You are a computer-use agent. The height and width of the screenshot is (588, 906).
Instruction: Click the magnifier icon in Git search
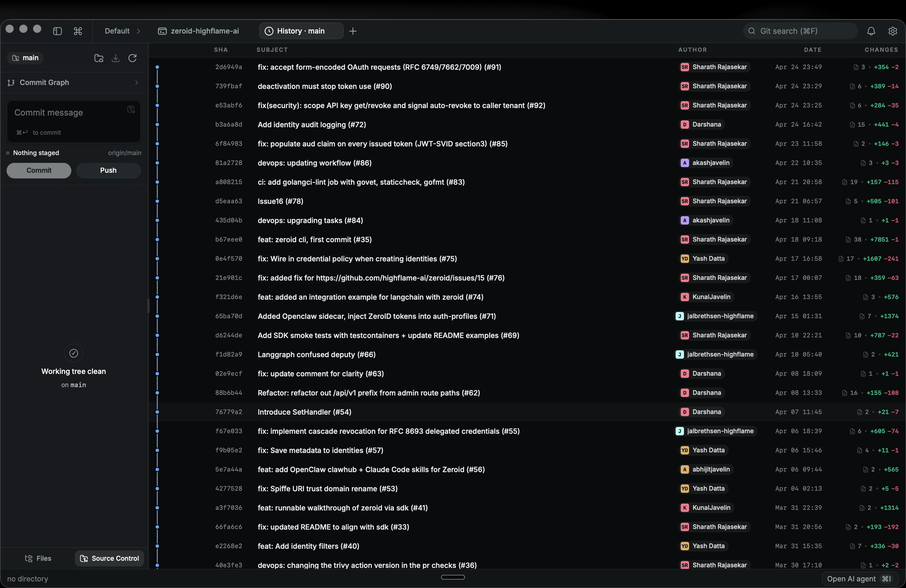coord(751,31)
